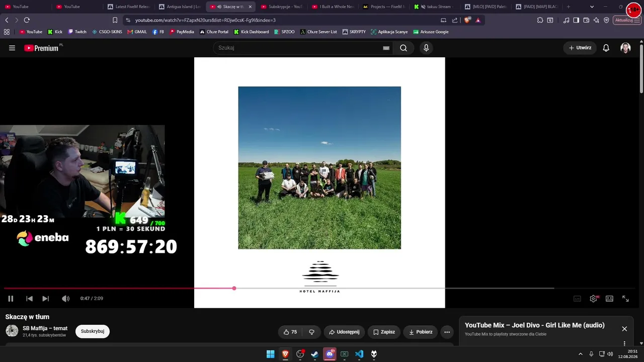The width and height of the screenshot is (644, 362).
Task: Open Discord from the taskbar
Action: pyautogui.click(x=330, y=354)
